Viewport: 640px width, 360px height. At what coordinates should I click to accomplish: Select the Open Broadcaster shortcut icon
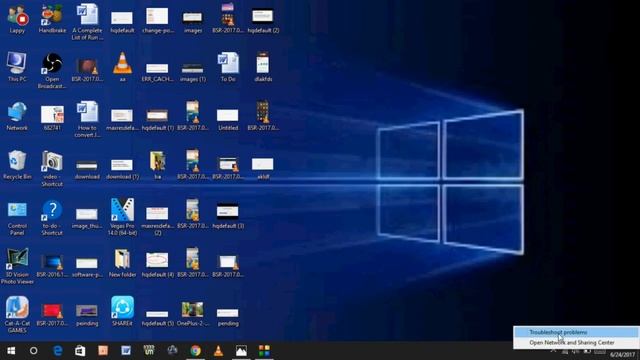(x=52, y=71)
